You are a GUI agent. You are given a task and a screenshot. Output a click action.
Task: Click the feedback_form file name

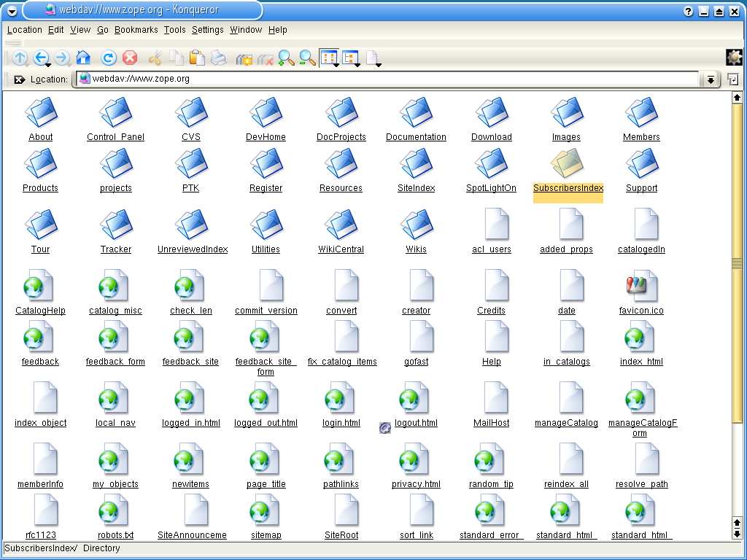click(115, 362)
